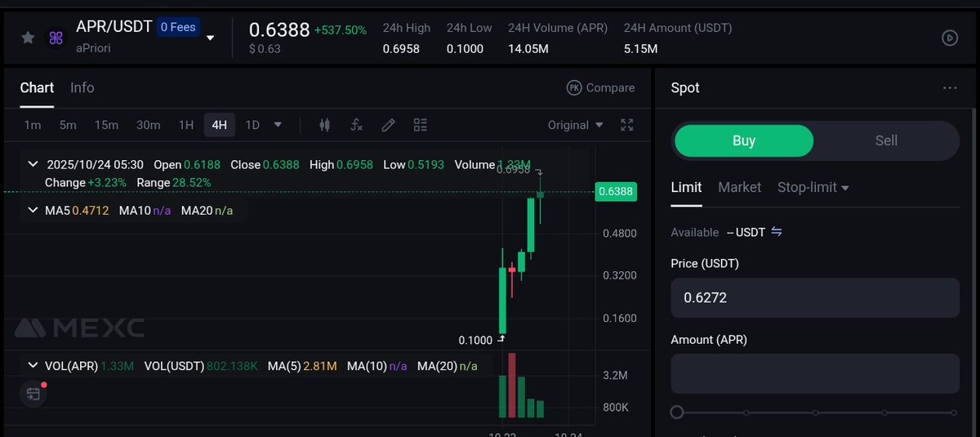Add APR/USDT to favorites with star icon

point(28,38)
